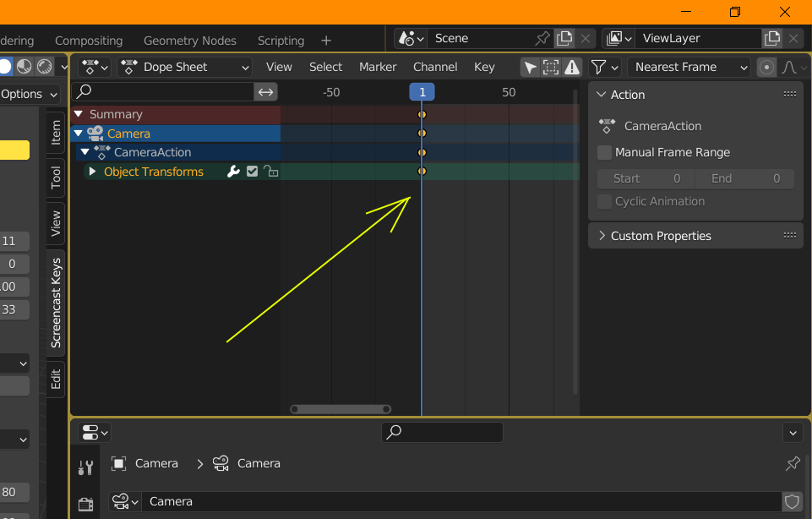Toggle proportional editing button
Viewport: 812px width, 519px height.
[766, 68]
